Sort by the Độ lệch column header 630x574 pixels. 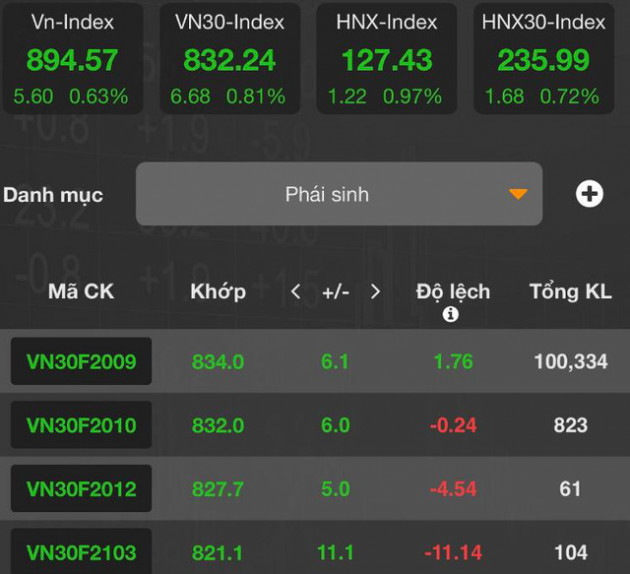pos(453,292)
